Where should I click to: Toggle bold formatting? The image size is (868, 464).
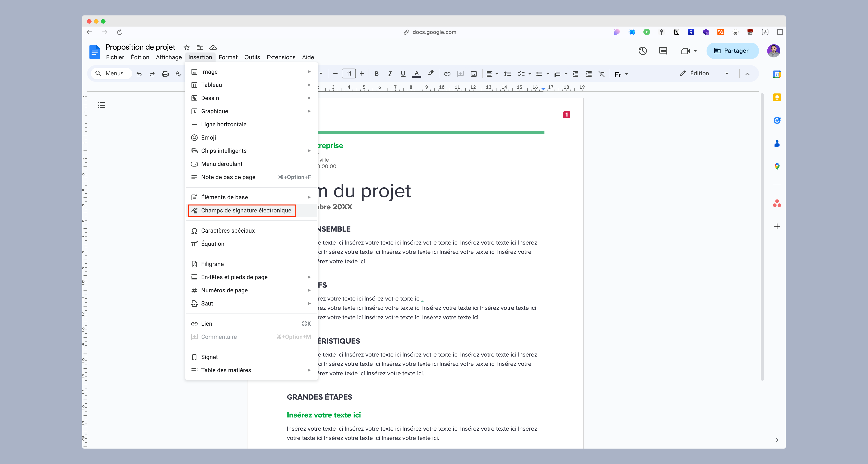376,74
